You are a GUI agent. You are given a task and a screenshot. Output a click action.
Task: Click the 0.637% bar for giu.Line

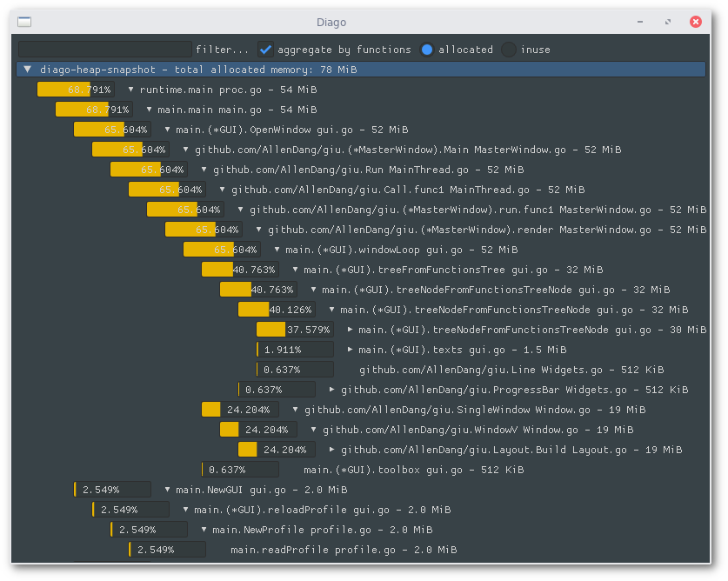click(x=295, y=370)
